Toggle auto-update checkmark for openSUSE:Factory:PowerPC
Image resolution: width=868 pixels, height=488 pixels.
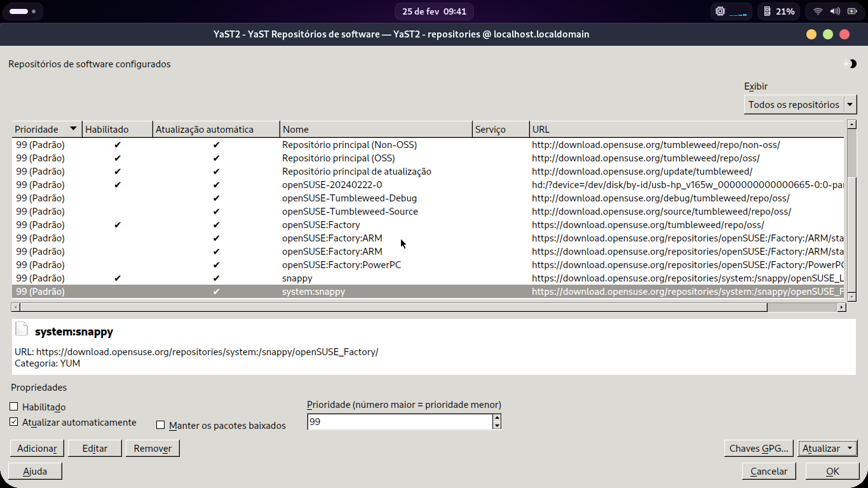[x=216, y=265]
